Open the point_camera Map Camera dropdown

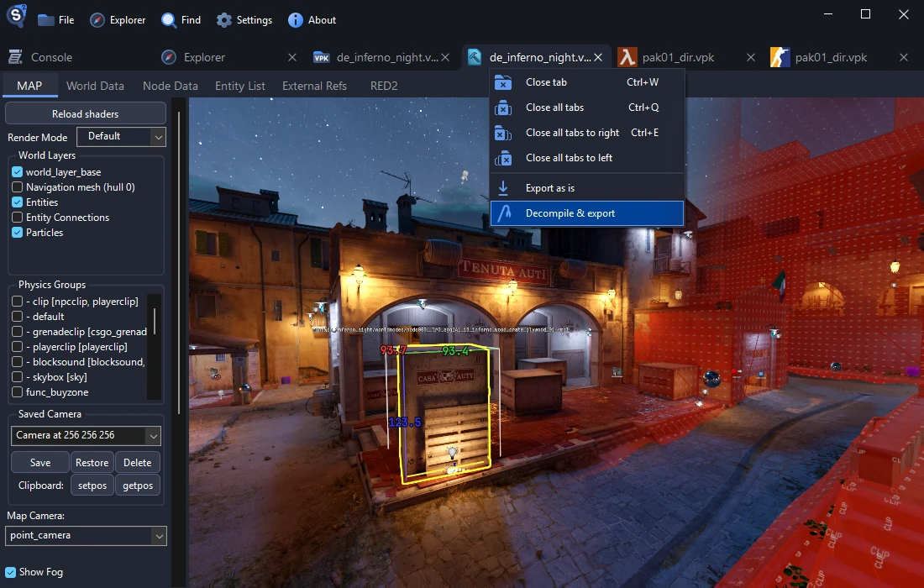point(85,535)
